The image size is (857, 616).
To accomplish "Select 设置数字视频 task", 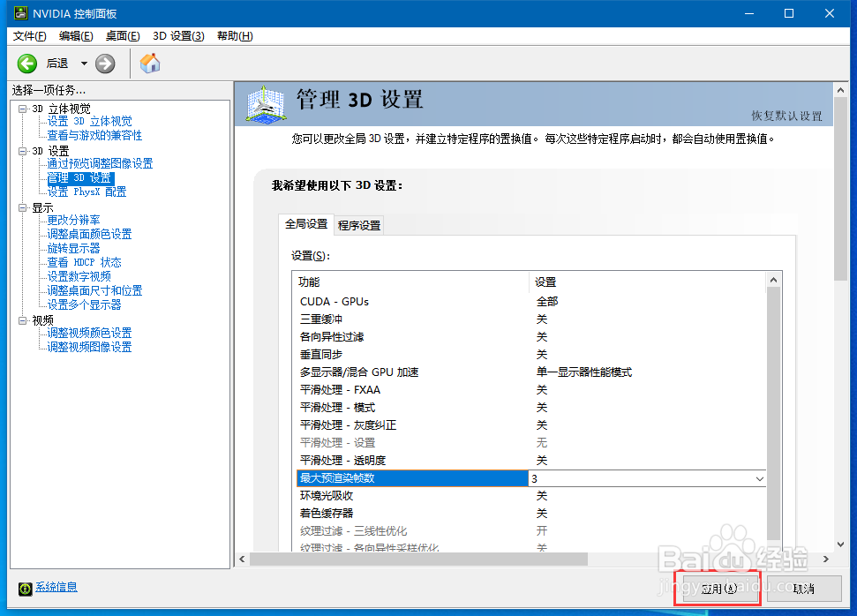I will pyautogui.click(x=79, y=276).
